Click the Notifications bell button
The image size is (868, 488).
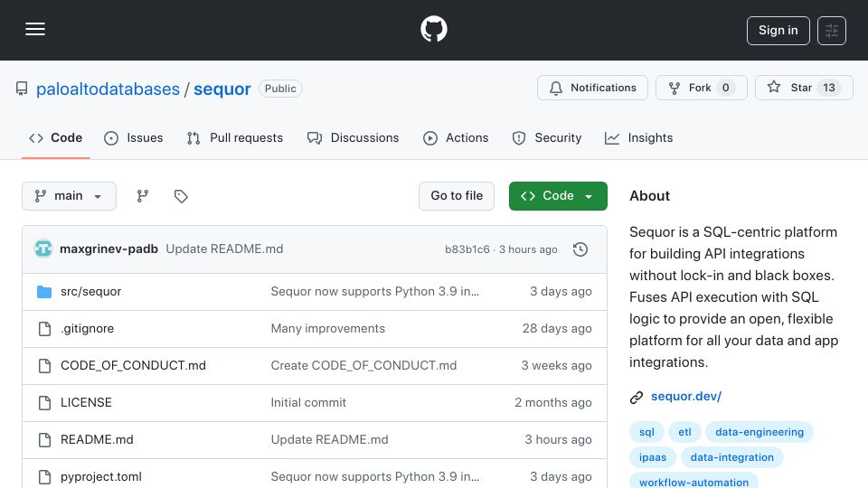592,88
